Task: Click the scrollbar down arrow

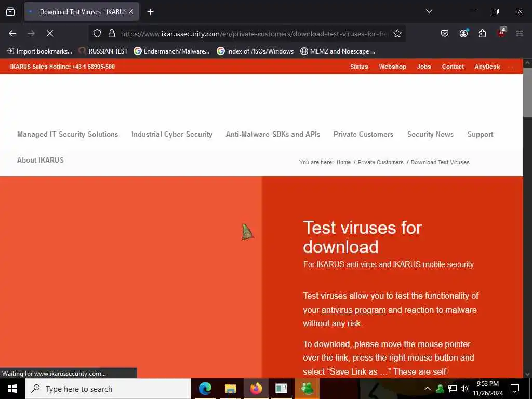Action: pos(527,374)
